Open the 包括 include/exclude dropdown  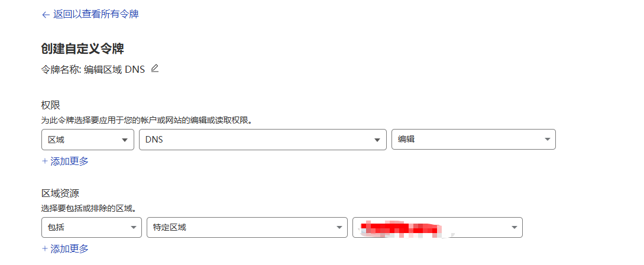click(x=92, y=228)
